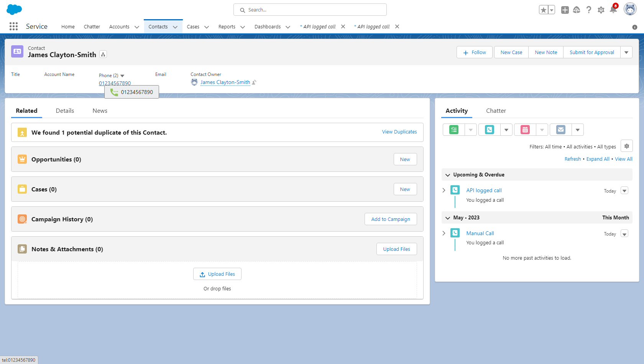Close the second API logged call tab
644x364 pixels.
tap(397, 26)
